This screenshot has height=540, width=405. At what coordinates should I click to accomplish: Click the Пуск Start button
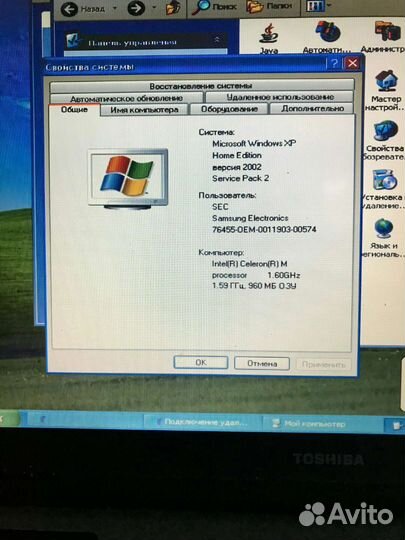10,419
